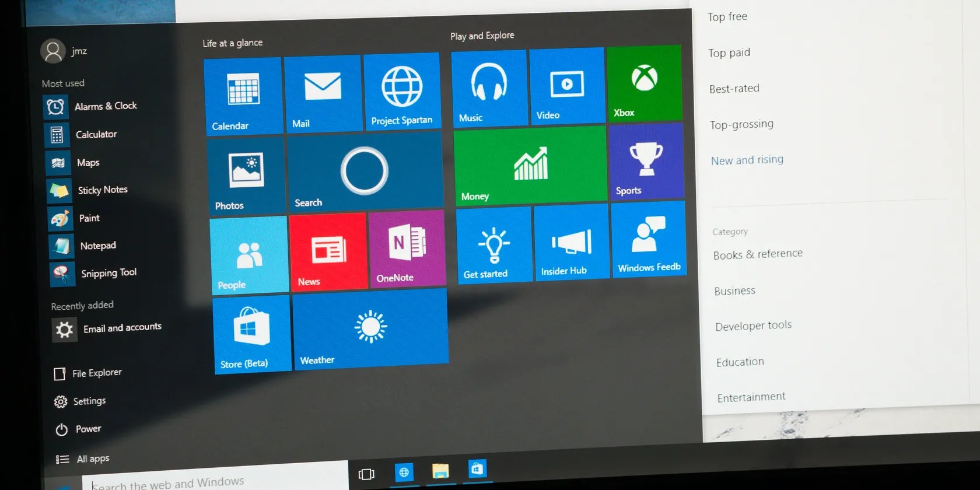This screenshot has width=980, height=490.
Task: Select Best-rated in Store
Action: pos(734,89)
